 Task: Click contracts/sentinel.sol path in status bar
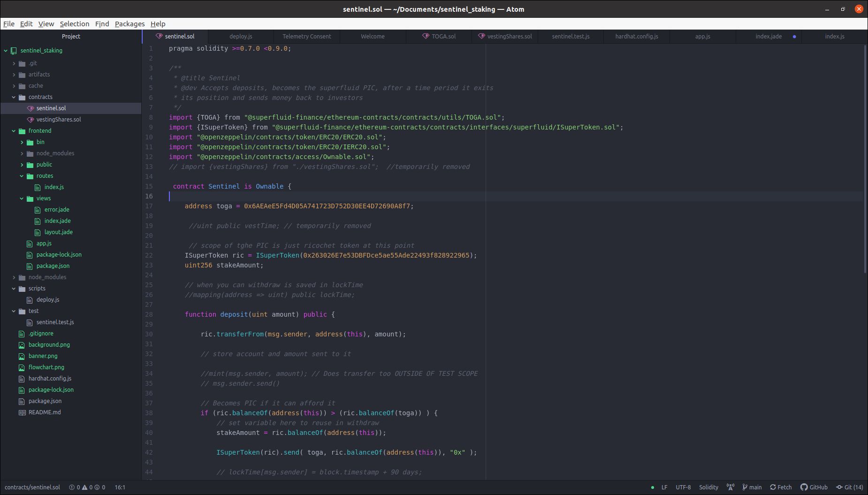click(32, 487)
